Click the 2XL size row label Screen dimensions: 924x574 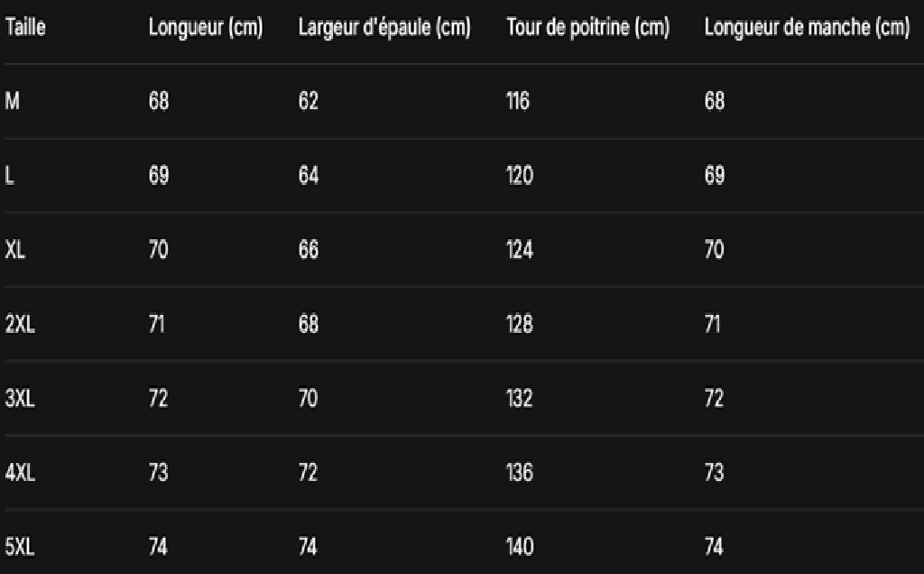(20, 324)
